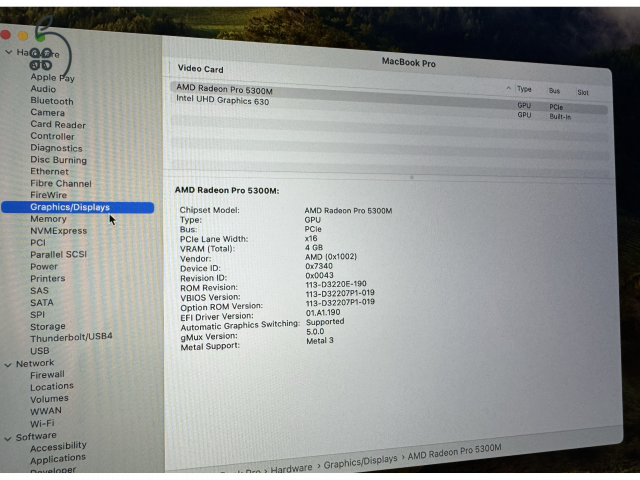The width and height of the screenshot is (640, 480).
Task: Select SPI in sidebar
Action: [x=37, y=315]
